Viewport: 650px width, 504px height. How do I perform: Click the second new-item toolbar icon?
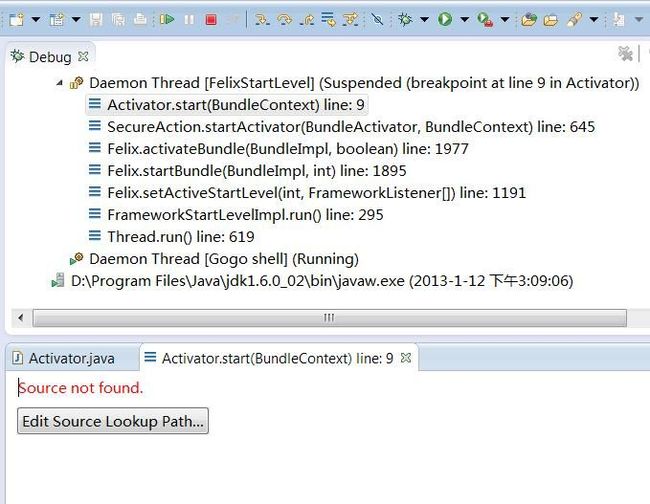(56, 19)
